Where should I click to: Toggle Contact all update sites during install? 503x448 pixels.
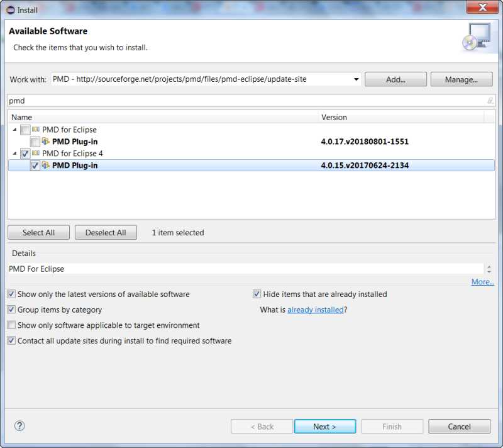pos(11,340)
